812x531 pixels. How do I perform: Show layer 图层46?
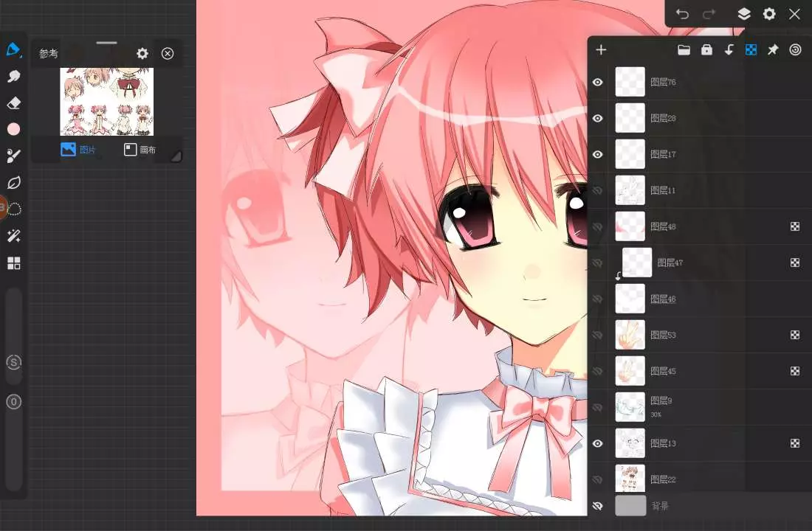[x=598, y=299]
